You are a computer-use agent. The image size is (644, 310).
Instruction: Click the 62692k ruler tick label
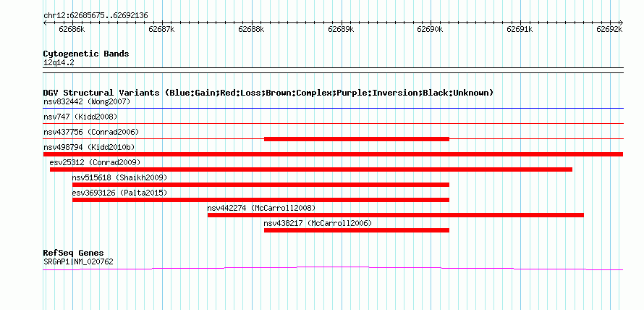[609, 29]
